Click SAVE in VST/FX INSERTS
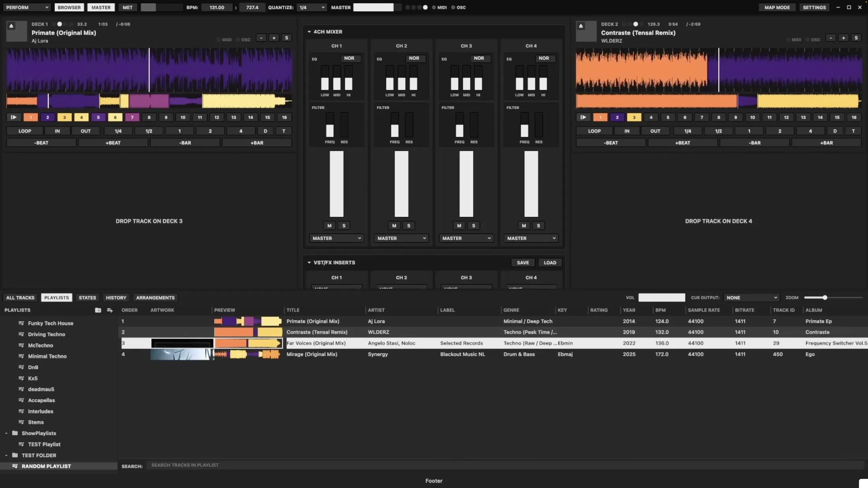Viewport: 868px width, 488px height. pos(523,263)
